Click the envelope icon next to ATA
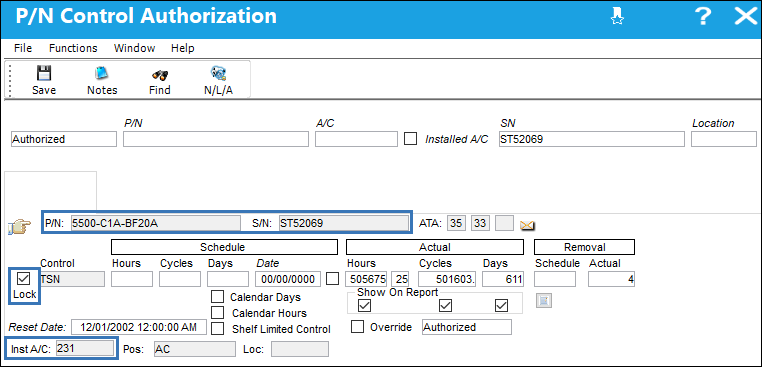Image resolution: width=762 pixels, height=367 pixels. [527, 225]
